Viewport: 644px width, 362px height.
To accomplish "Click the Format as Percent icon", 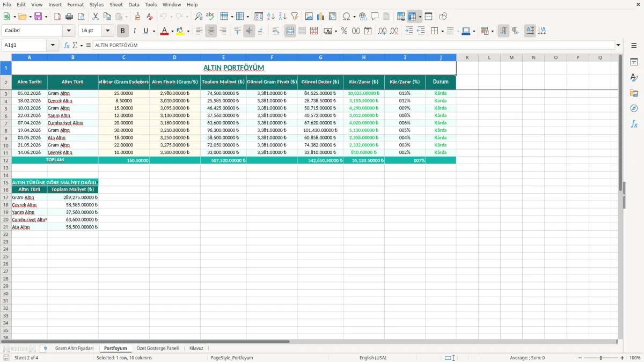I will (x=344, y=31).
